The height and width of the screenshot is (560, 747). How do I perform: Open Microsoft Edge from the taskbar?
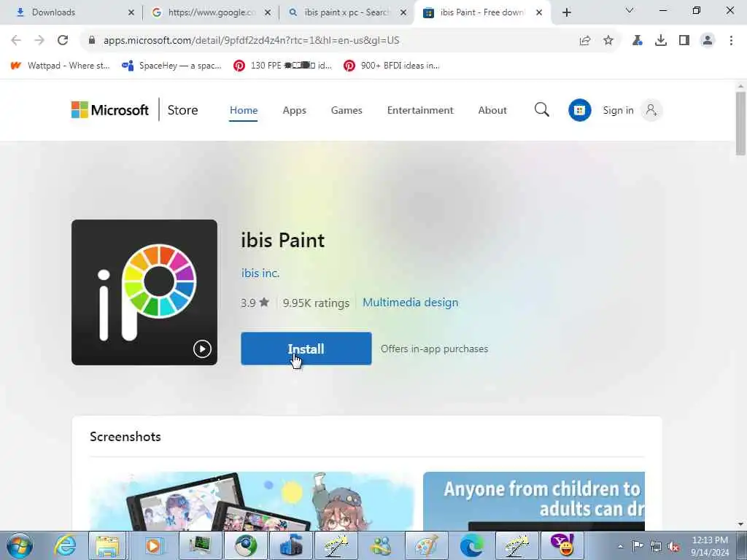pyautogui.click(x=472, y=545)
